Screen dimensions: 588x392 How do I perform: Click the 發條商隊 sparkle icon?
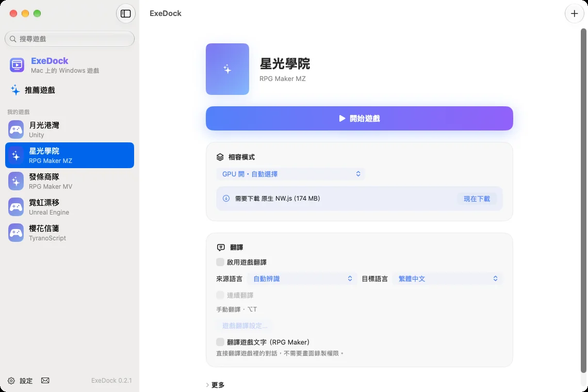16,181
